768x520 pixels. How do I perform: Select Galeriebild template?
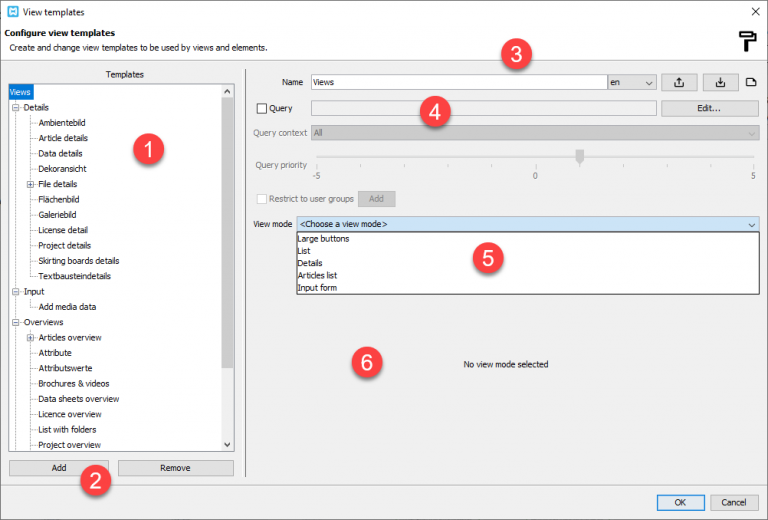point(57,215)
